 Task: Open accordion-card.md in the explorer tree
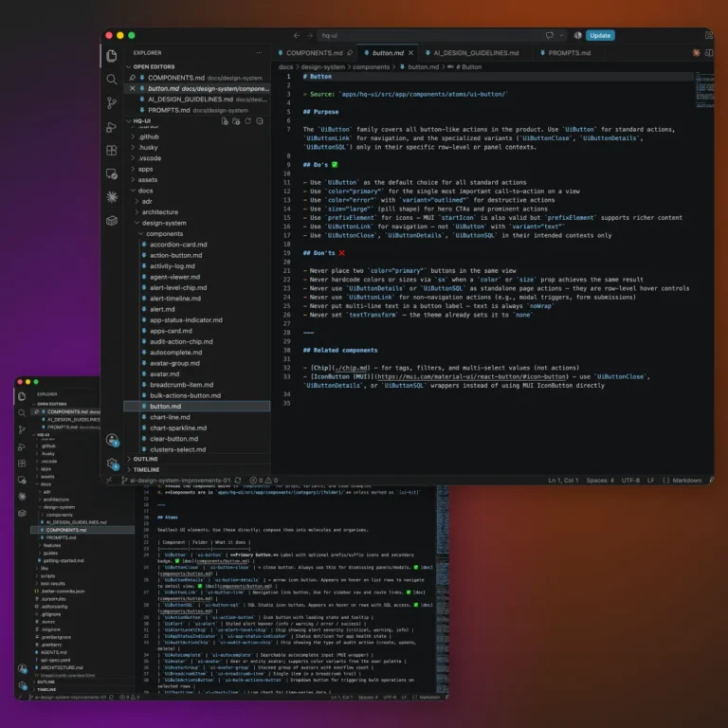click(x=178, y=245)
